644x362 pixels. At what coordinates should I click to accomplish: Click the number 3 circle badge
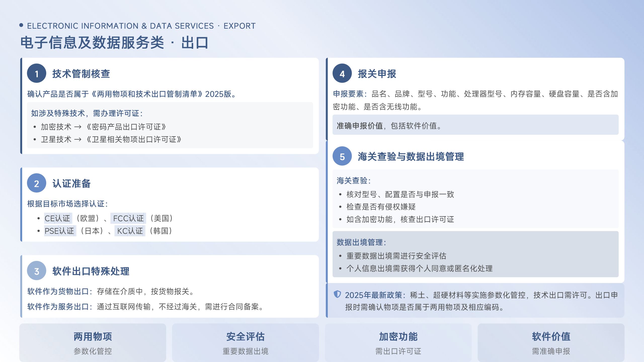coord(36,271)
